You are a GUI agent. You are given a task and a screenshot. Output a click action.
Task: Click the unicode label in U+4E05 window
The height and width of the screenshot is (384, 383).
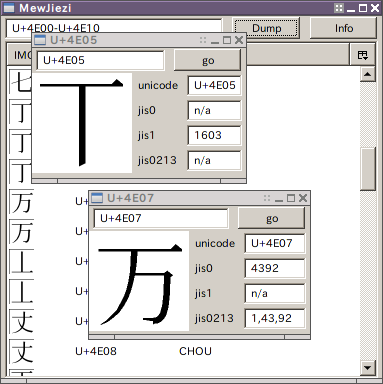click(x=158, y=85)
